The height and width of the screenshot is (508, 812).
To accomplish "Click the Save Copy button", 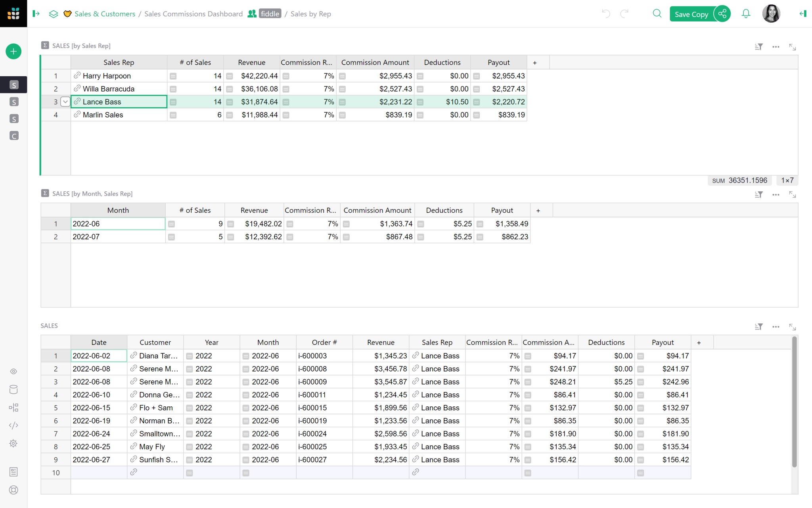I will pos(691,13).
